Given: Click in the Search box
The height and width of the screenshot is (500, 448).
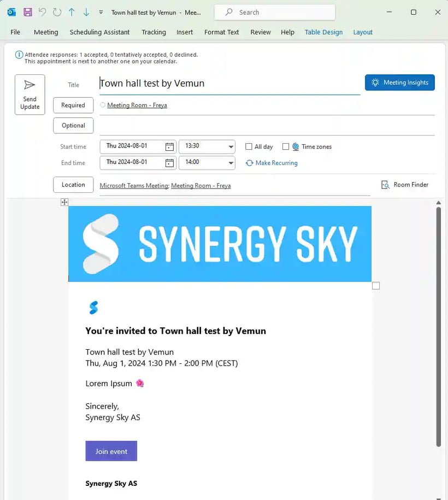Looking at the screenshot, I should coord(275,13).
